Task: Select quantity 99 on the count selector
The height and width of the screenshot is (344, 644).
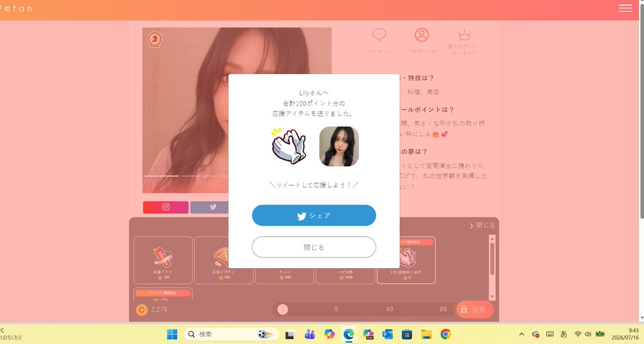Action: 443,309
